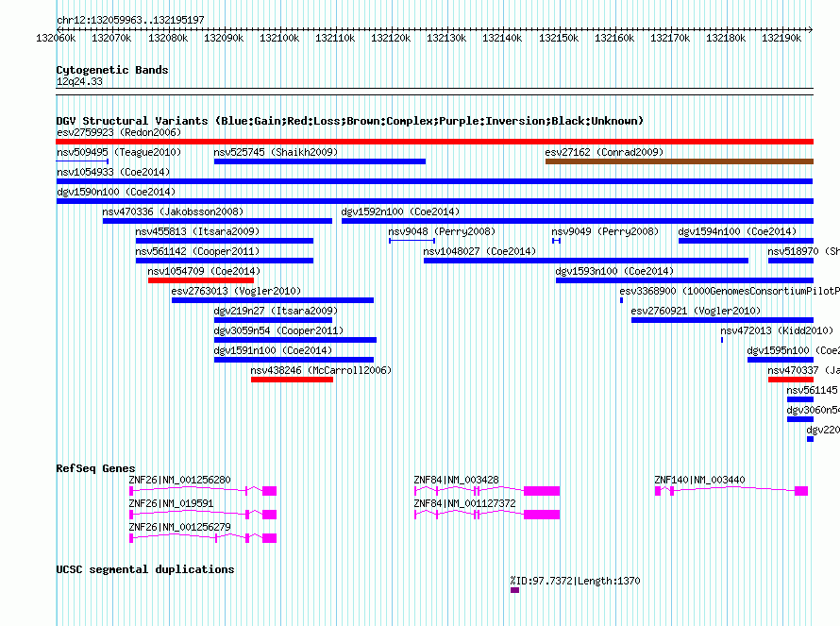Select the purple segmental duplication block
840x626 pixels.
coord(514,590)
